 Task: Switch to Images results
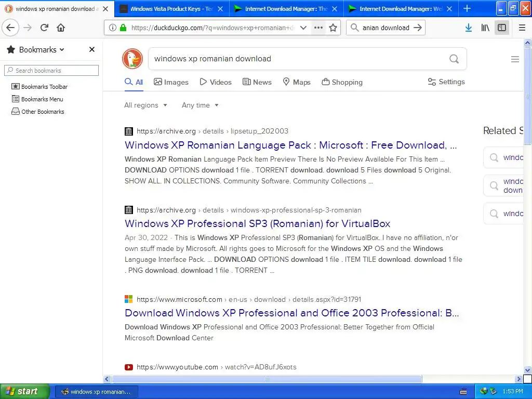pyautogui.click(x=171, y=82)
